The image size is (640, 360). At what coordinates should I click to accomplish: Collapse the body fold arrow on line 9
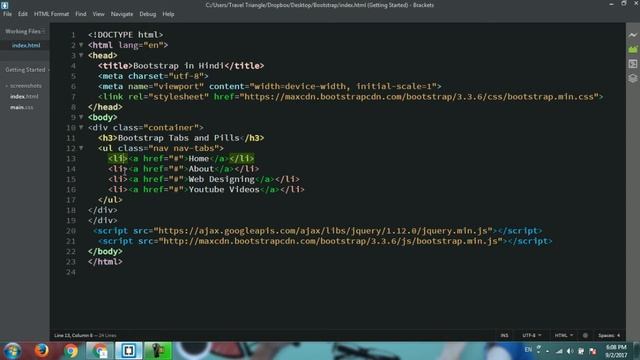pos(81,117)
